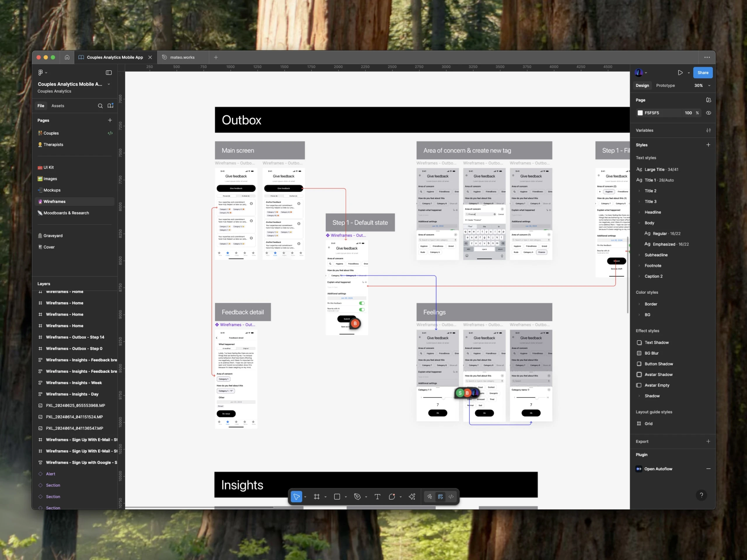Remove the Open Autoflow plugin
This screenshot has height=560, width=747.
pos(708,469)
